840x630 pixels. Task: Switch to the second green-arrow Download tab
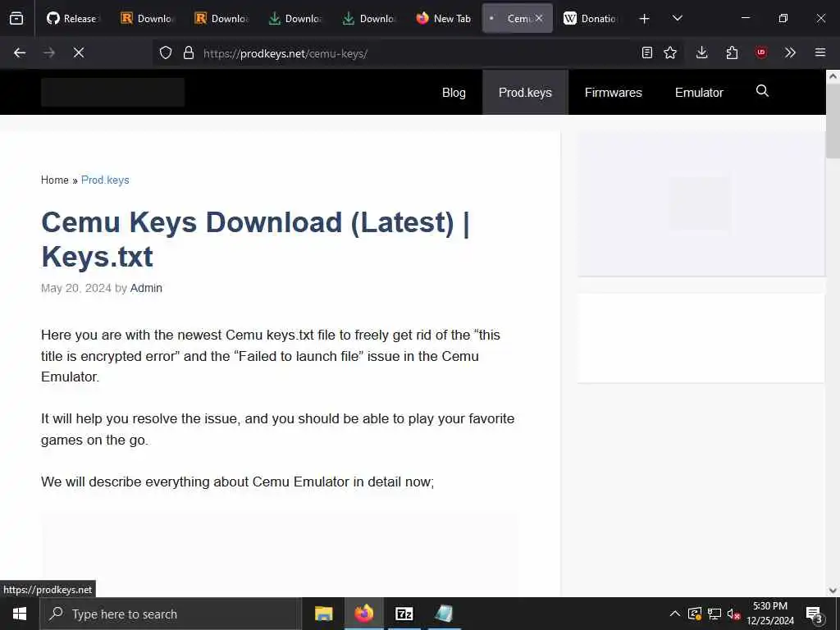369,18
